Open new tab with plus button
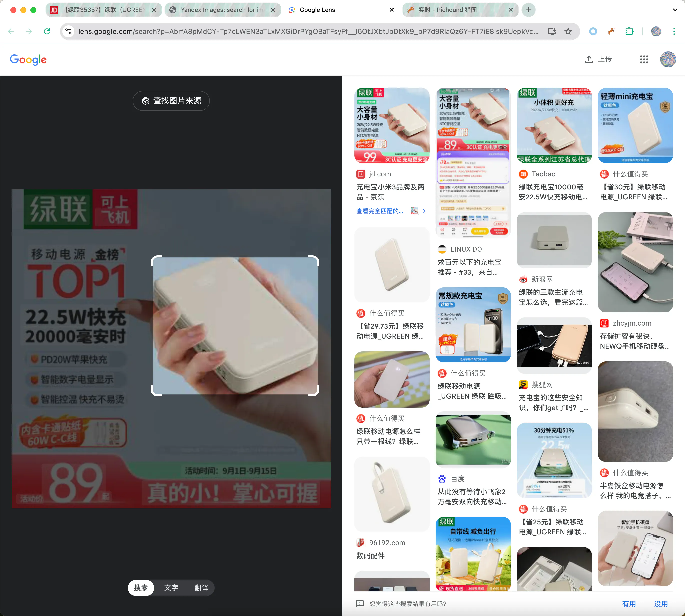The width and height of the screenshot is (685, 616). point(528,10)
